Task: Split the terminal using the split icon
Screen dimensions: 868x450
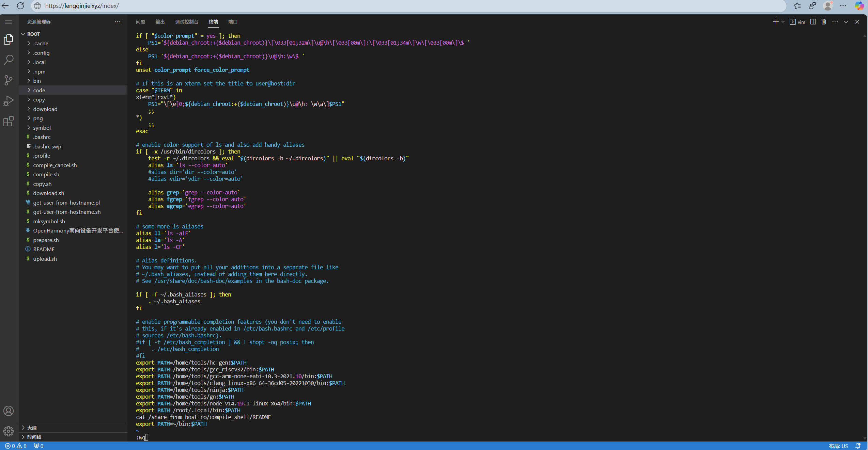Action: [812, 21]
